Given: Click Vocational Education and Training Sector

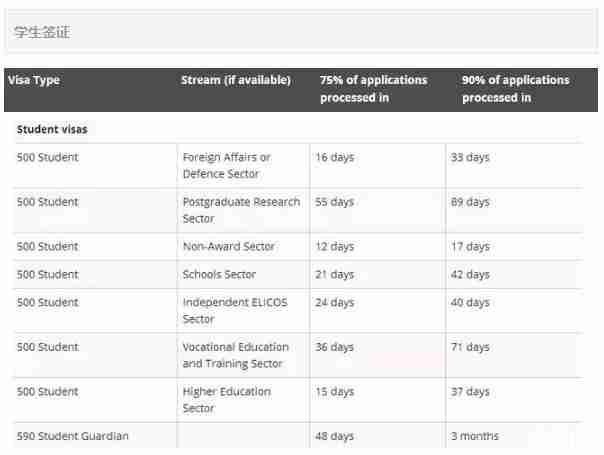Looking at the screenshot, I should (235, 355).
